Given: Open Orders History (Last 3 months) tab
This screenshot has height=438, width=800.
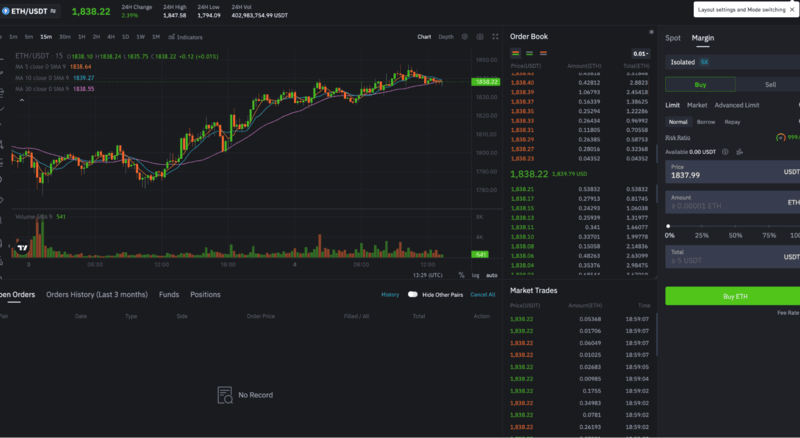Looking at the screenshot, I should (x=97, y=295).
